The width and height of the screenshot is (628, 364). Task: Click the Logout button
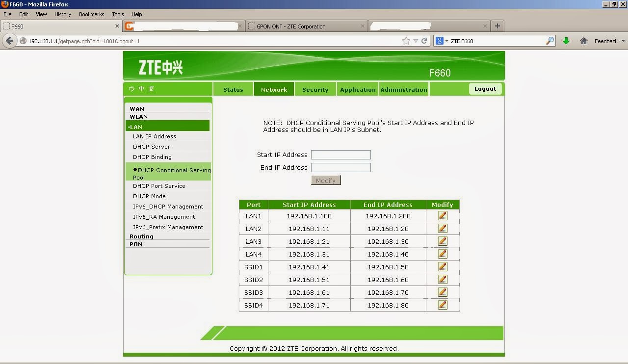(485, 89)
